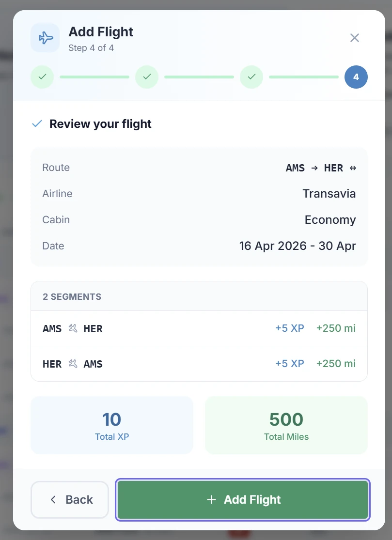This screenshot has width=392, height=540.
Task: Click the airplane icon in the header
Action: pyautogui.click(x=45, y=38)
